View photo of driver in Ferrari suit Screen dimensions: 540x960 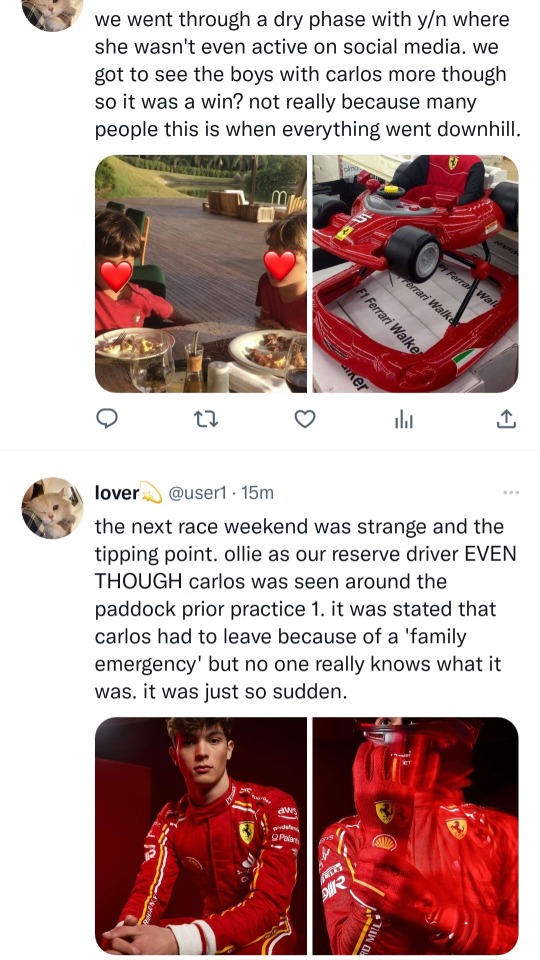[201, 836]
